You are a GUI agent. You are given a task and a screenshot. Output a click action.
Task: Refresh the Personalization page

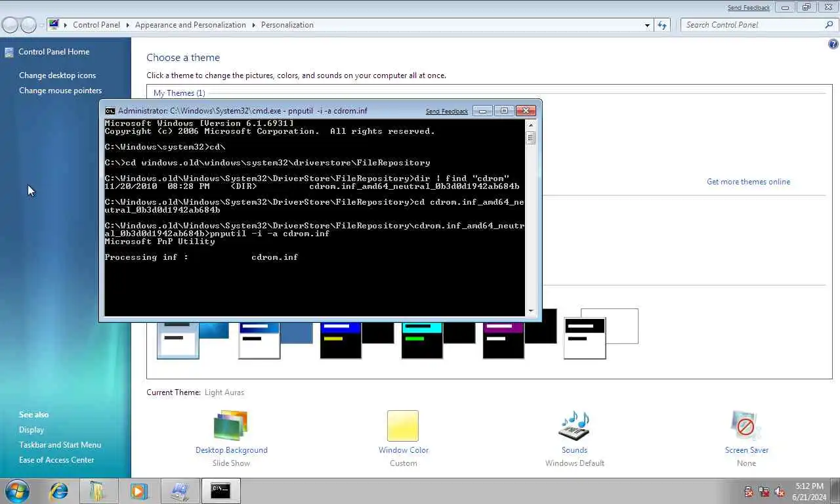(662, 25)
